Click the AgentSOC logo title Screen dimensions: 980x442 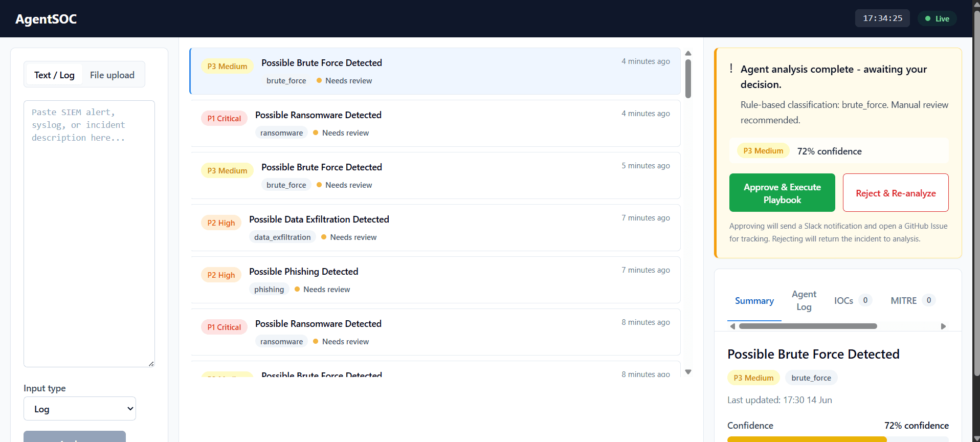pos(46,19)
